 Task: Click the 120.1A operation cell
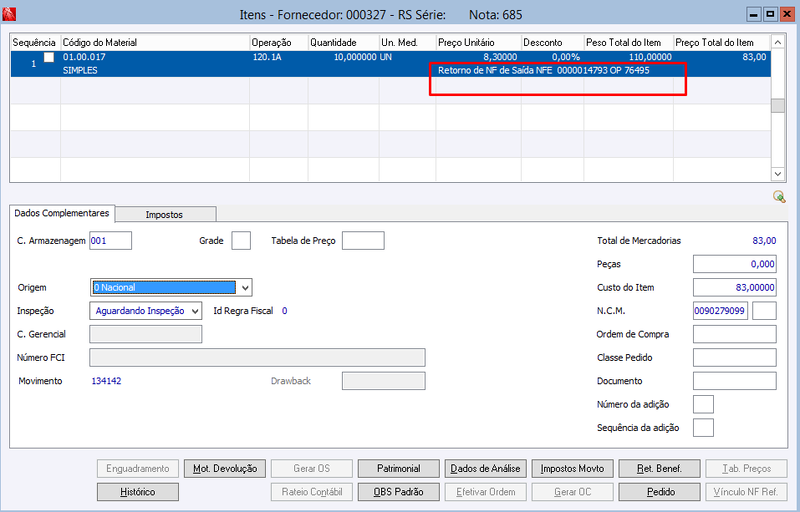[x=267, y=57]
